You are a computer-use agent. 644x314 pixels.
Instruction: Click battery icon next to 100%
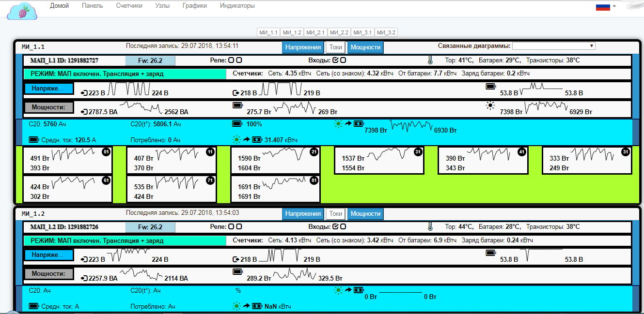237,124
